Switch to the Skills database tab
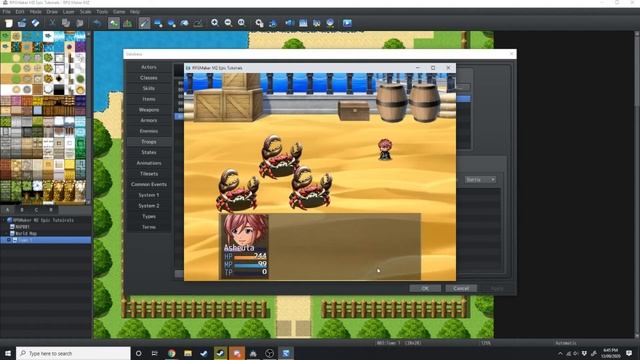The image size is (640, 360). pos(149,88)
